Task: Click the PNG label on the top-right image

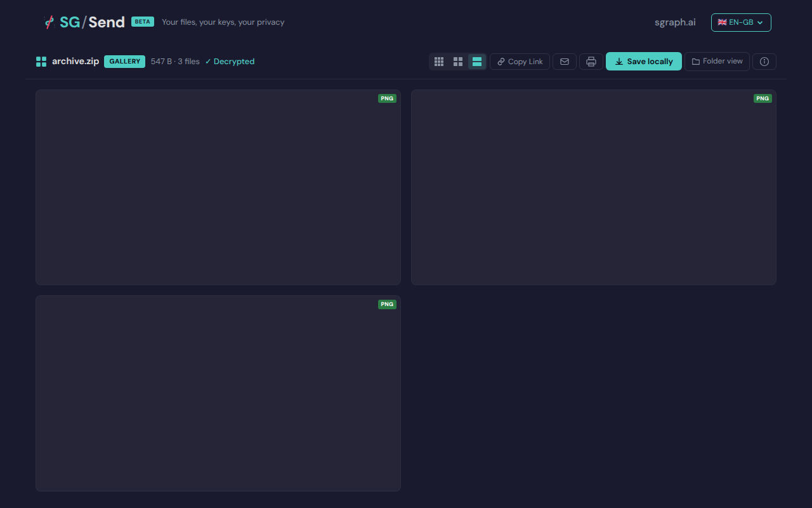Action: click(763, 98)
